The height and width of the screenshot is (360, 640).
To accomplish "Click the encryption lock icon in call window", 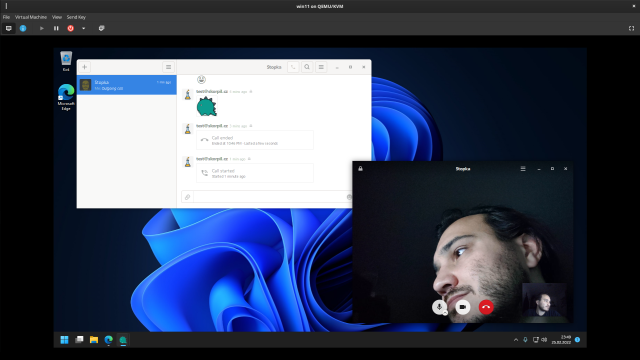I will [x=360, y=169].
